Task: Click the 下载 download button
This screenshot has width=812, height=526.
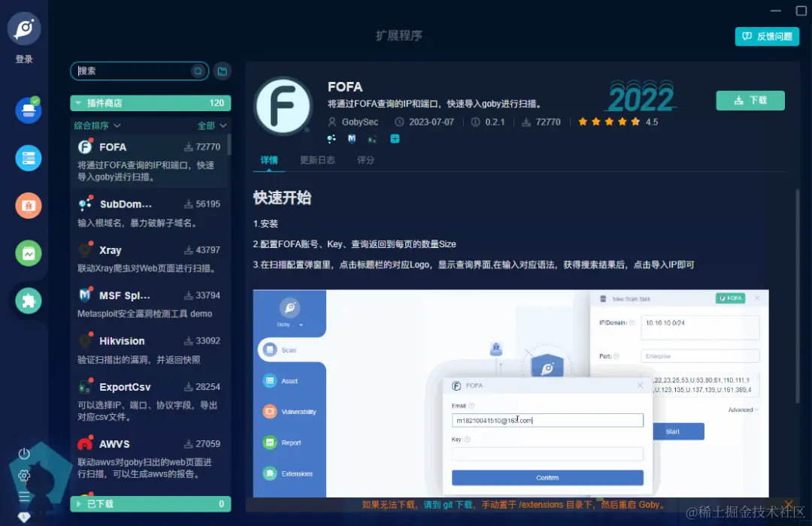Action: pyautogui.click(x=750, y=101)
